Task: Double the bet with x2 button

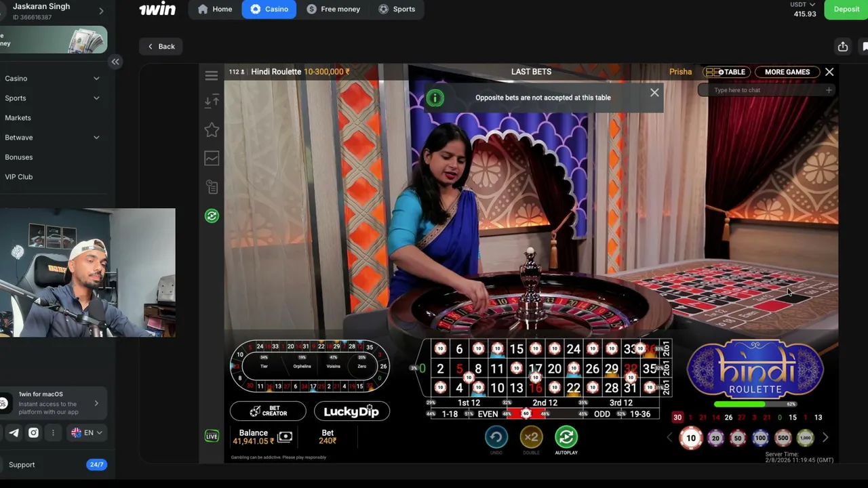Action: (x=531, y=438)
